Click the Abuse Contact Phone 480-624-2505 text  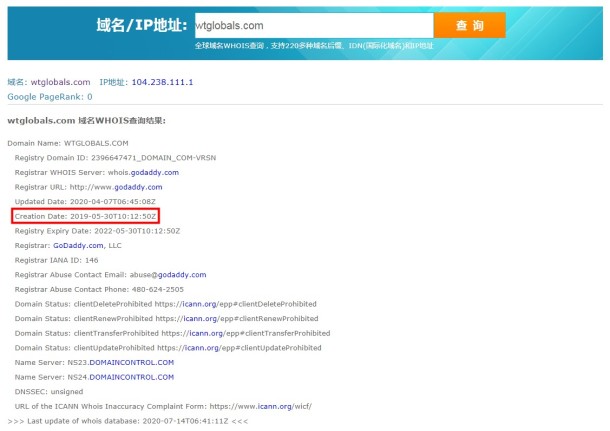pyautogui.click(x=99, y=289)
